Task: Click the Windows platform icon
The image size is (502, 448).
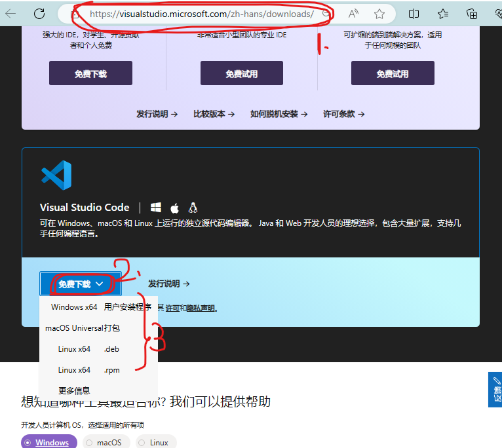Action: point(156,208)
